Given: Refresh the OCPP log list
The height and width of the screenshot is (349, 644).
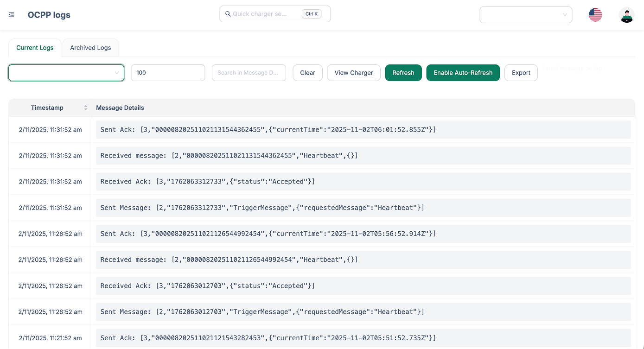Looking at the screenshot, I should click(403, 73).
